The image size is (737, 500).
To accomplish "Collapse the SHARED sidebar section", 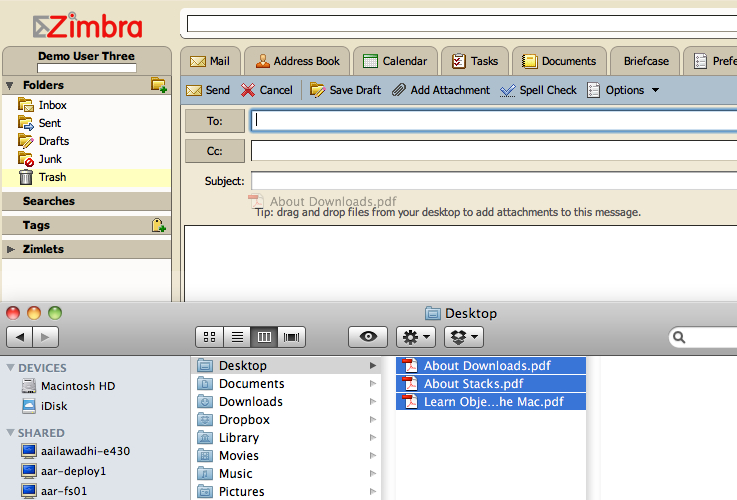I will pos(10,432).
